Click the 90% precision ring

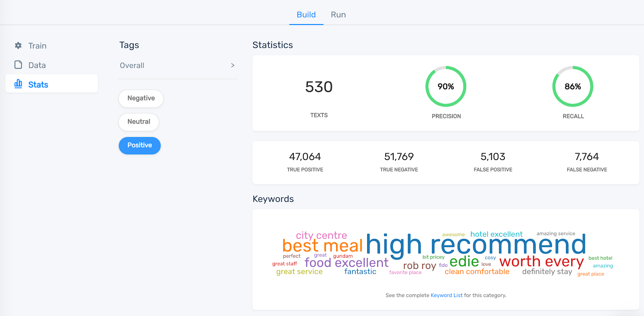click(x=446, y=86)
